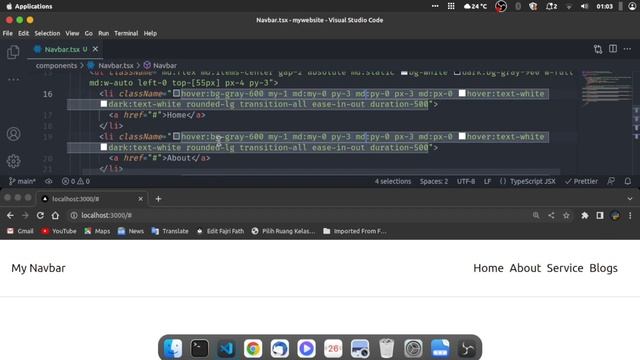Open the YouTube bookmark

(x=59, y=231)
